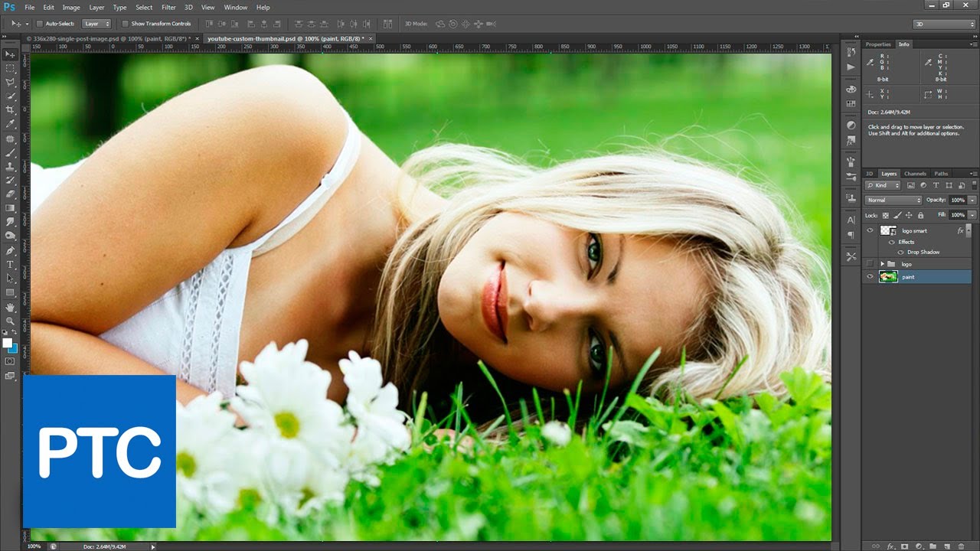This screenshot has width=980, height=551.
Task: Filter layers by type layers icon
Action: pyautogui.click(x=936, y=185)
